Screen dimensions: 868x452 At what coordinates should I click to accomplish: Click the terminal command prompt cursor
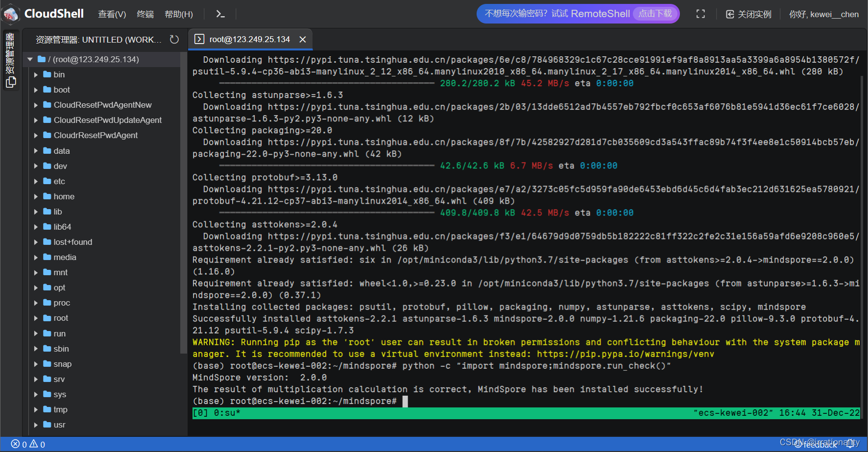[x=405, y=402]
